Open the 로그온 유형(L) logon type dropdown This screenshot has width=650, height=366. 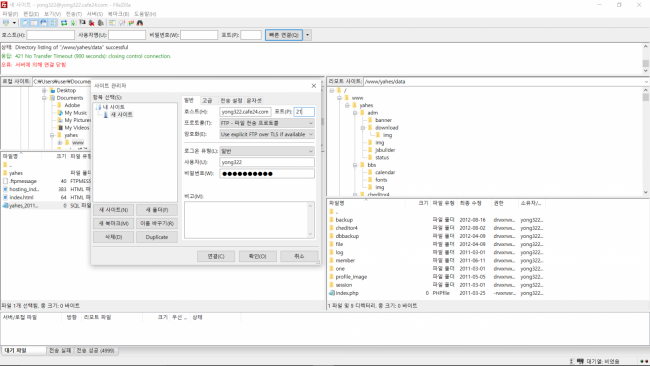click(x=267, y=151)
